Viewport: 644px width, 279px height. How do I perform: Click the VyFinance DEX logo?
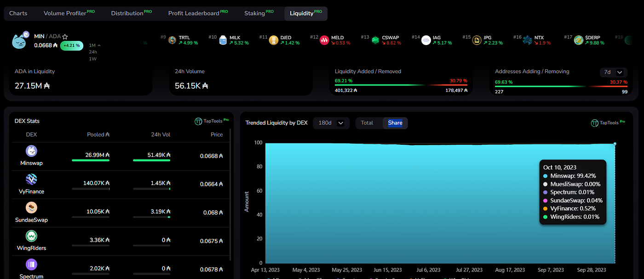32,179
